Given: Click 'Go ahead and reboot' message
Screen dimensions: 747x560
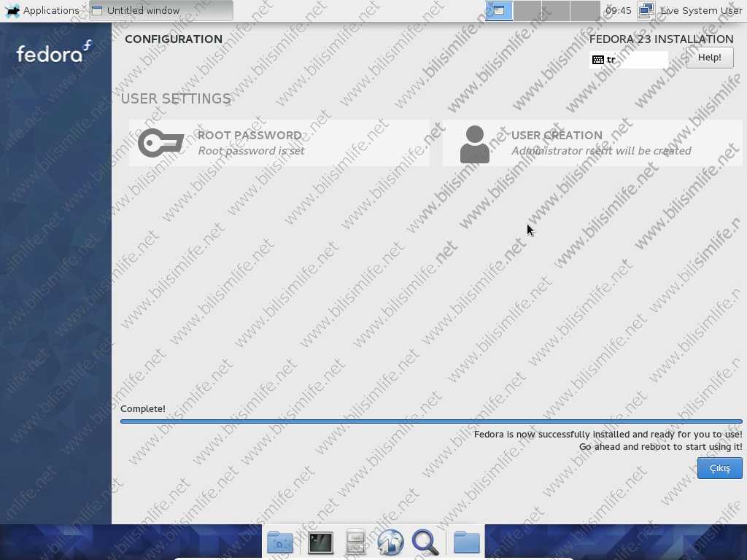Looking at the screenshot, I should point(660,447).
